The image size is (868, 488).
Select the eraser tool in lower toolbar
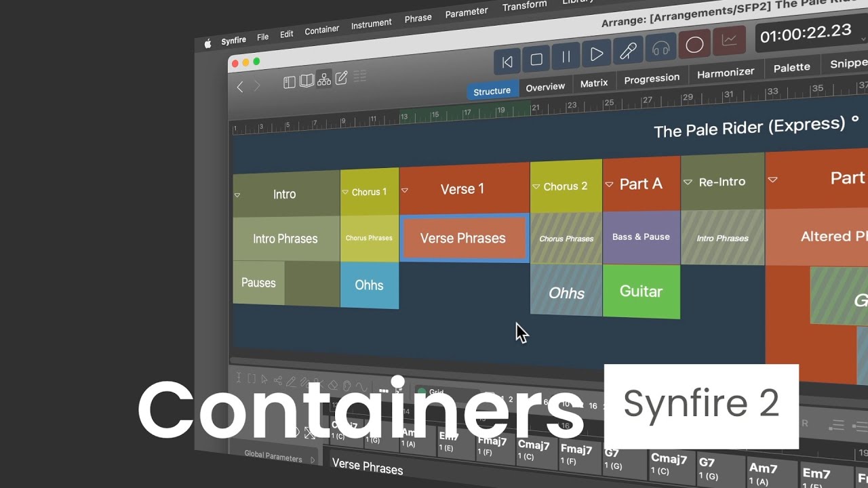[332, 385]
